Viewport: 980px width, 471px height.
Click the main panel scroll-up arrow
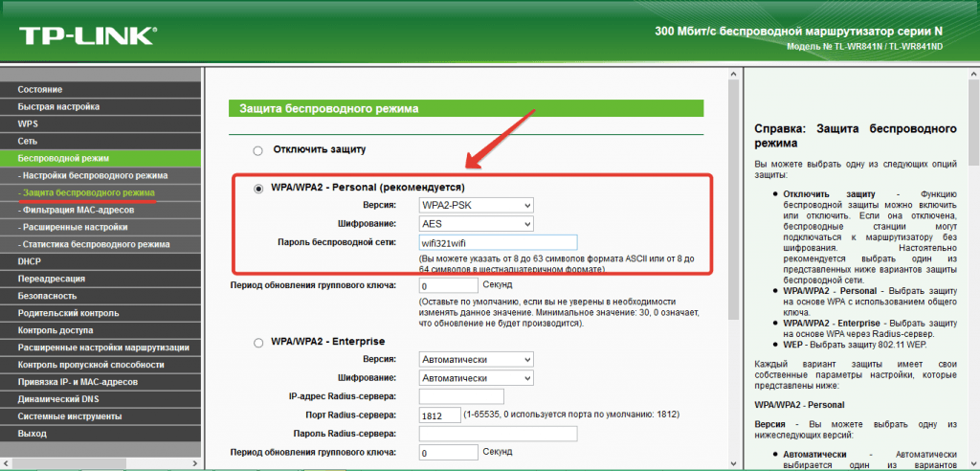(x=734, y=74)
